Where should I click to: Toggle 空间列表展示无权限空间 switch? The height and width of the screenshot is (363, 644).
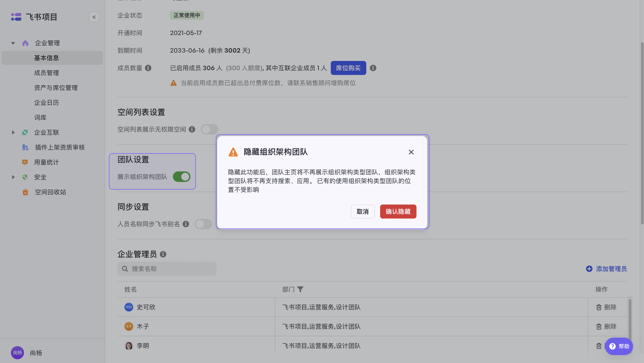coord(209,129)
